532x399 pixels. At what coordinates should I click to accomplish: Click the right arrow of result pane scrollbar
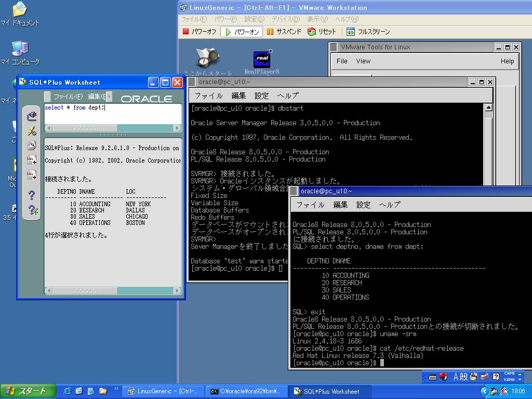[x=177, y=291]
